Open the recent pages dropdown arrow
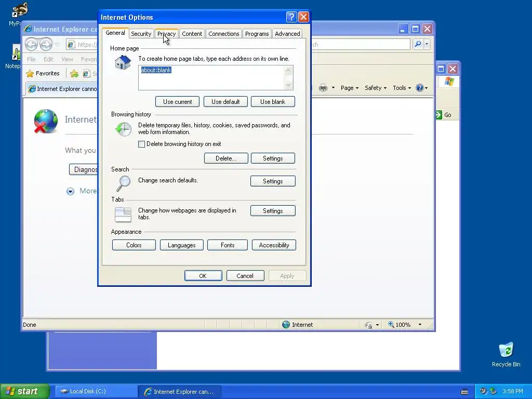The image size is (532, 399). tap(57, 45)
